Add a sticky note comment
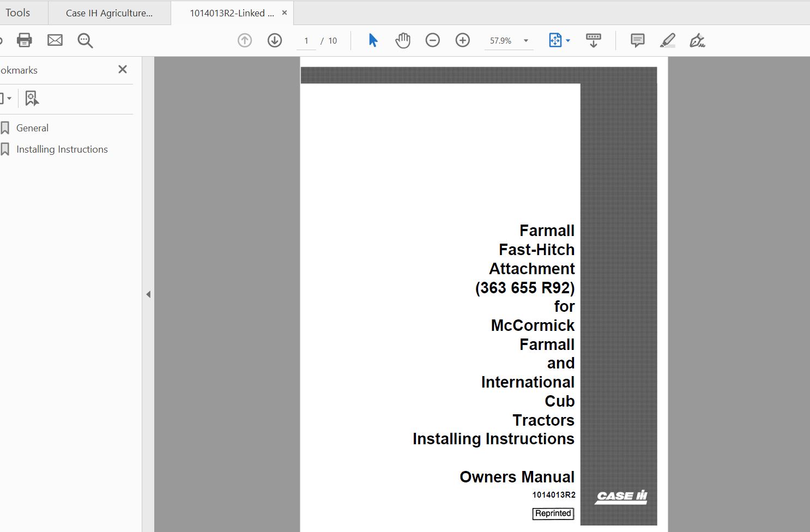810x532 pixels. point(637,40)
